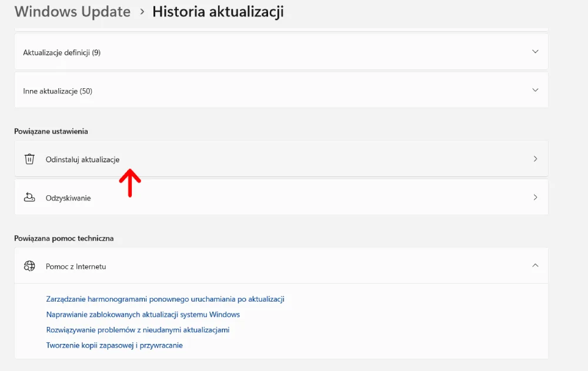
Task: Click the Odzyskiwanie recovery icon
Action: (29, 198)
